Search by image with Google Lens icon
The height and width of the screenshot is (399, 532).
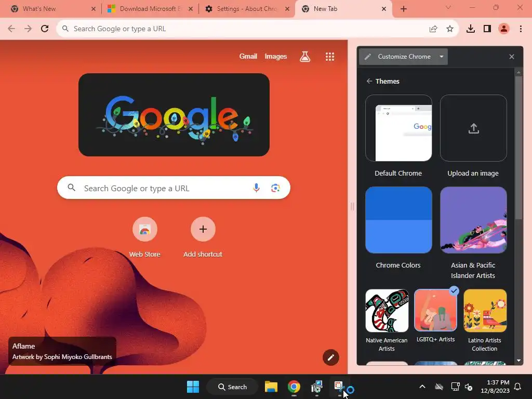click(x=275, y=188)
